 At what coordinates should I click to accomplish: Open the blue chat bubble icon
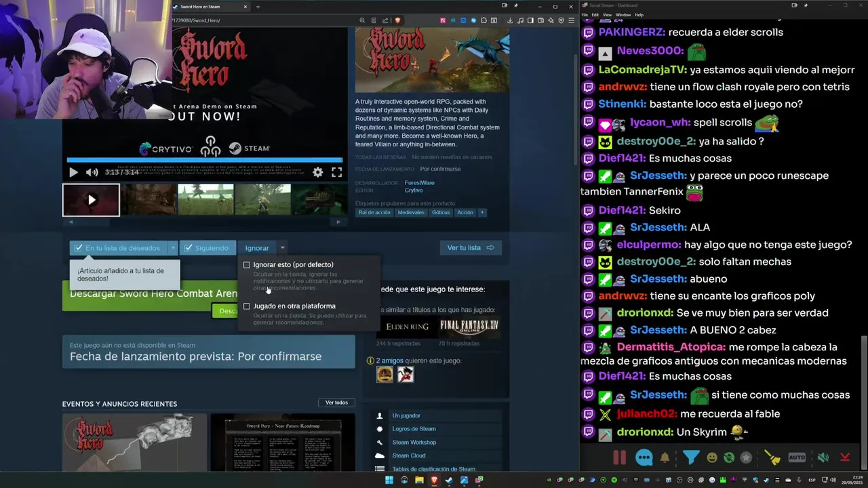[644, 457]
